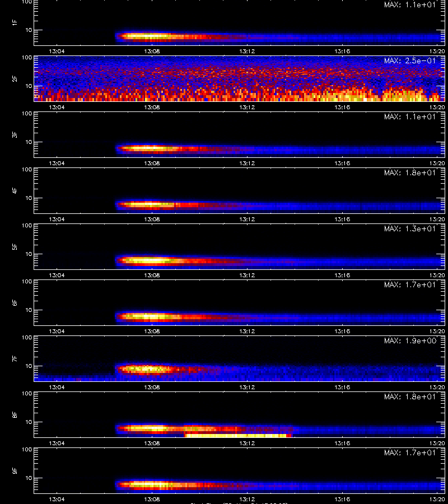This screenshot has height=504, width=448.
Task: Click the y-axis value 100 of the 2F panel
Action: 27,58
